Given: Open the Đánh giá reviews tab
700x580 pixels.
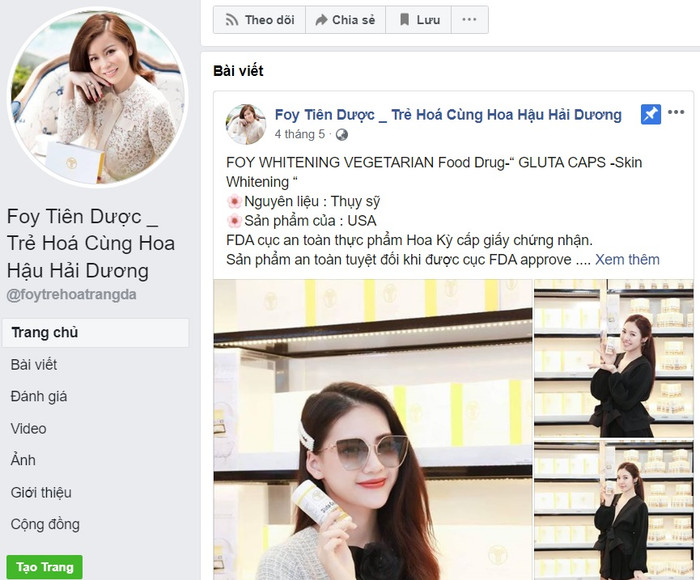Looking at the screenshot, I should point(39,397).
